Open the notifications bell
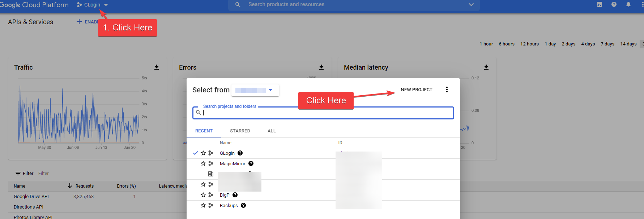The height and width of the screenshot is (219, 644). point(628,5)
